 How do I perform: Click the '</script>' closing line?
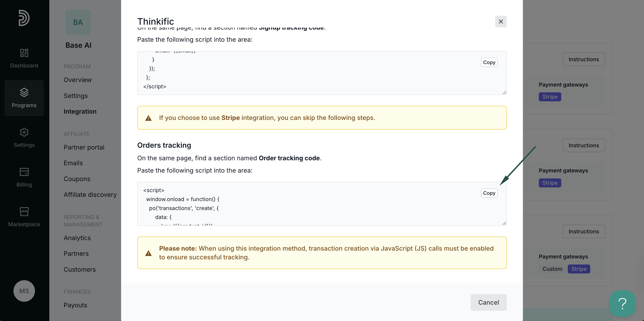pyautogui.click(x=155, y=87)
